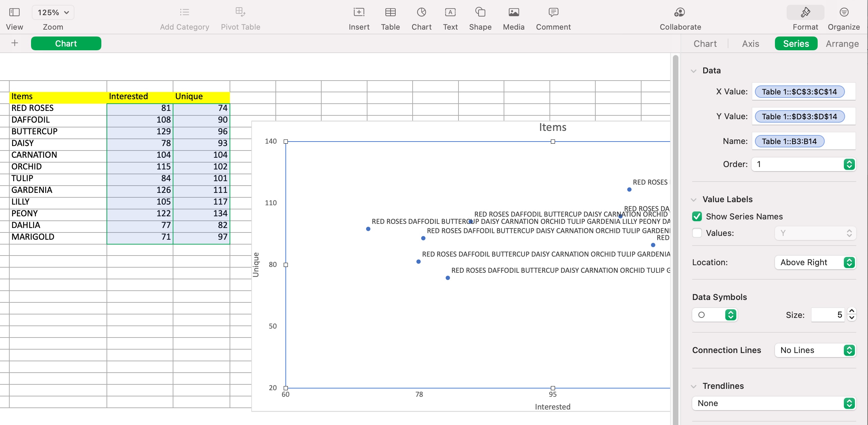Uncheck Show Series Names checkbox
Image resolution: width=868 pixels, height=425 pixels.
[x=697, y=216]
